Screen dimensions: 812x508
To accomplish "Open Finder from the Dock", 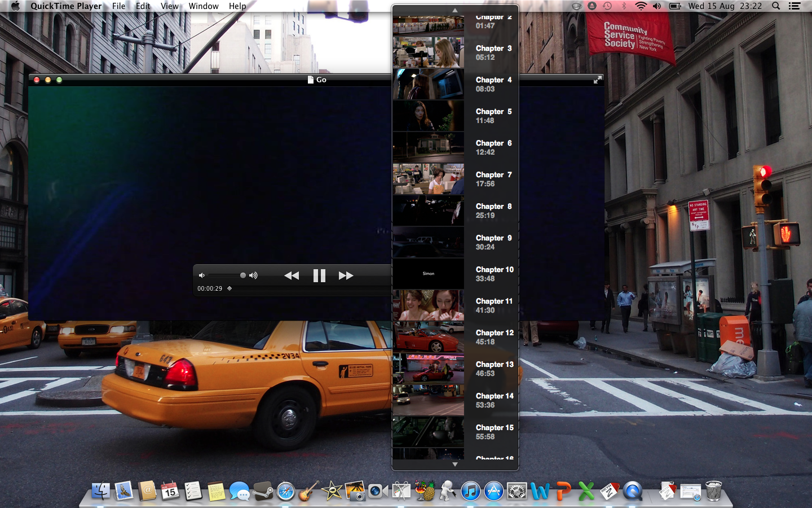I will [100, 491].
